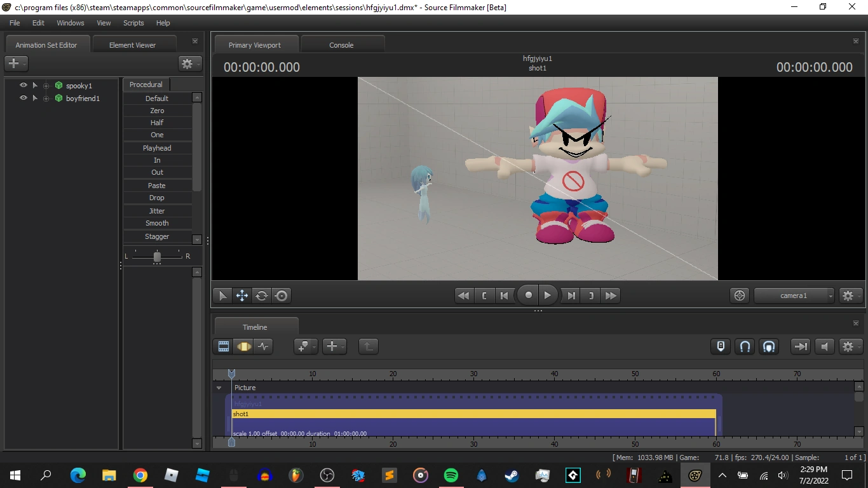The image size is (868, 488).
Task: Open the Scripts menu
Action: [x=133, y=23]
